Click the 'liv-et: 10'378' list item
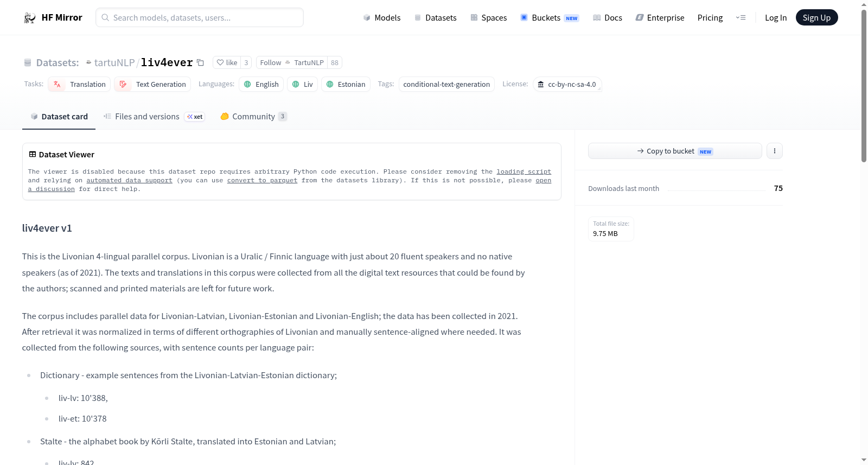This screenshot has height=465, width=868. (82, 419)
